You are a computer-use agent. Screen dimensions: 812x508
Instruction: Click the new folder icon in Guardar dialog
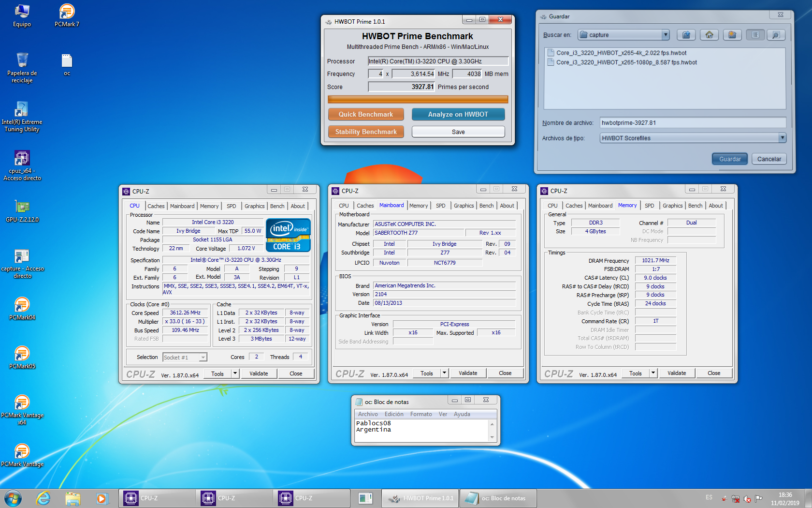[733, 35]
